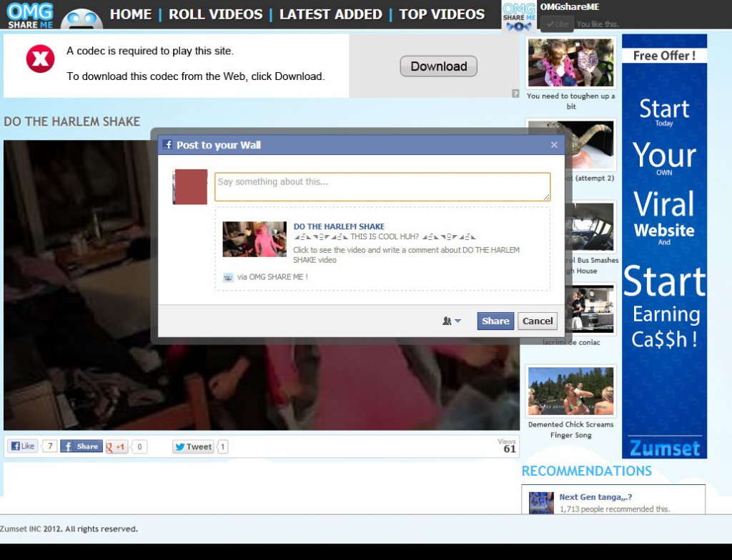Click the red X codec error icon

point(40,59)
